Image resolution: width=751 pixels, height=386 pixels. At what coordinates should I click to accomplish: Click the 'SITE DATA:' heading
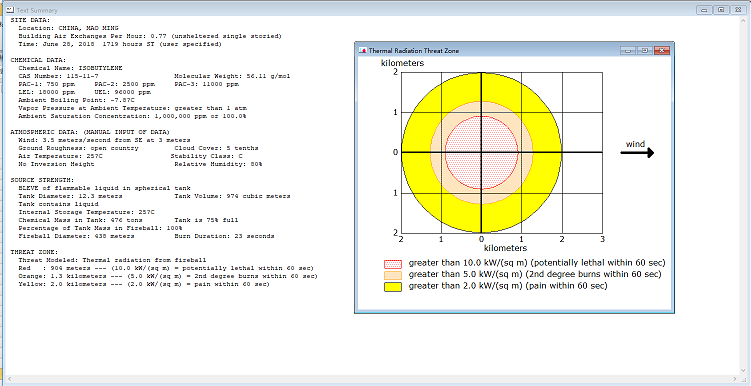30,20
